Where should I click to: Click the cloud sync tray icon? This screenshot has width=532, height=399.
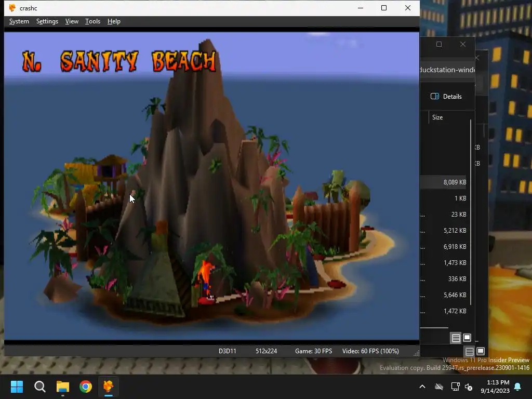click(x=439, y=387)
